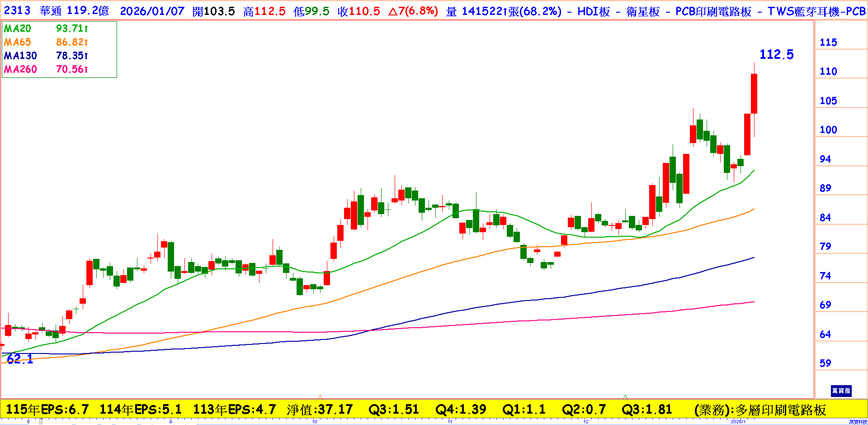Click the HDI板 category tag
The image size is (868, 425).
[594, 11]
